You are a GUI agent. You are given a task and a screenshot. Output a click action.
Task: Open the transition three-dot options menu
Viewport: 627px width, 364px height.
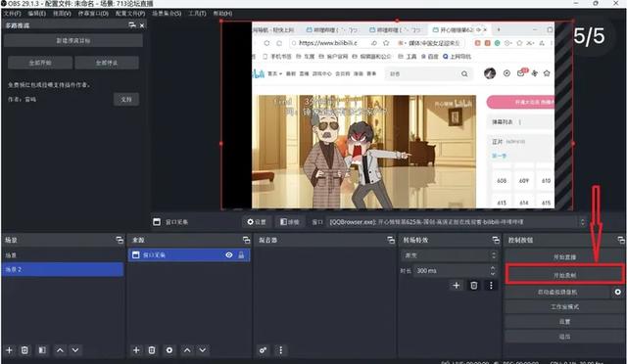(491, 286)
